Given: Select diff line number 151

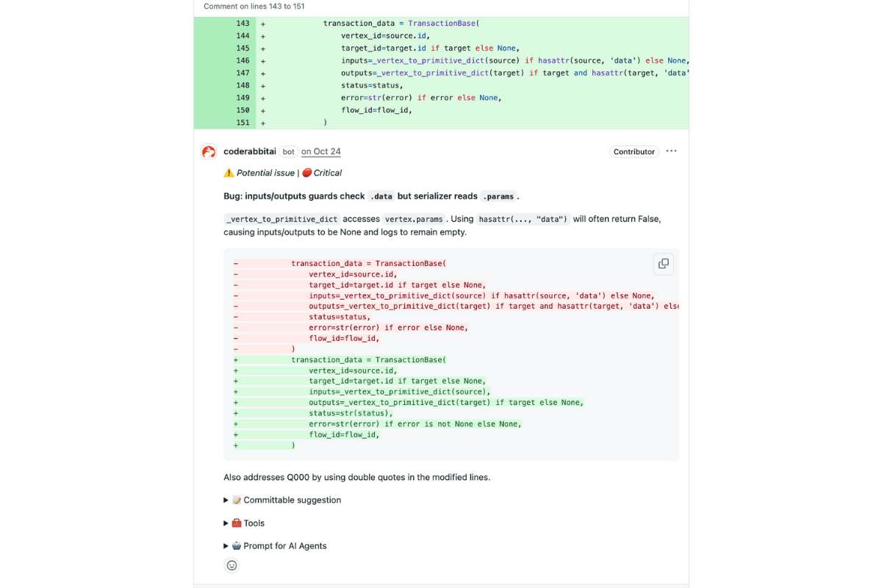Looking at the screenshot, I should (x=243, y=123).
